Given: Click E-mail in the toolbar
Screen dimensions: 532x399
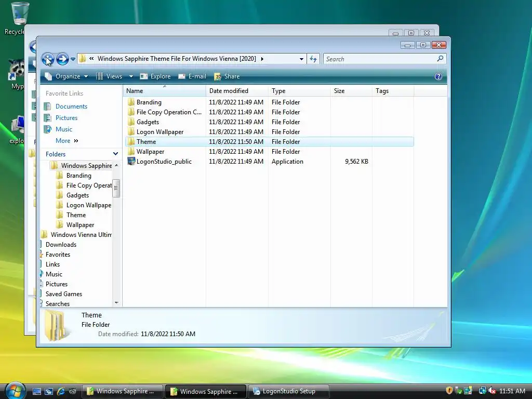Looking at the screenshot, I should tap(192, 76).
